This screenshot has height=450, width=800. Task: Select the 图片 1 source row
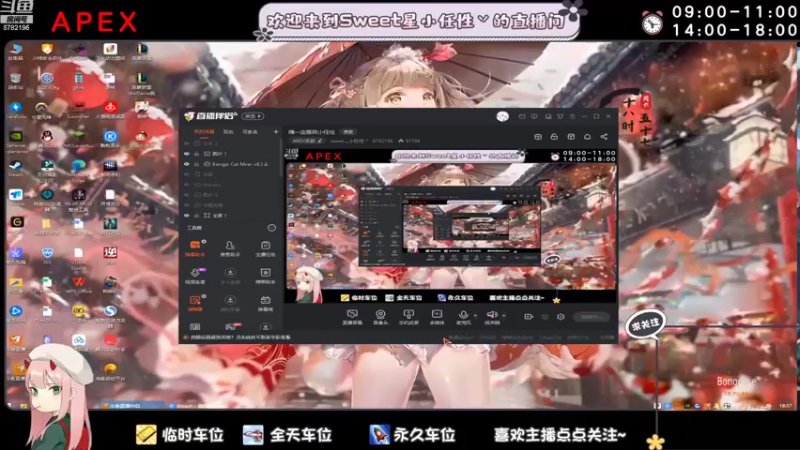pos(232,154)
